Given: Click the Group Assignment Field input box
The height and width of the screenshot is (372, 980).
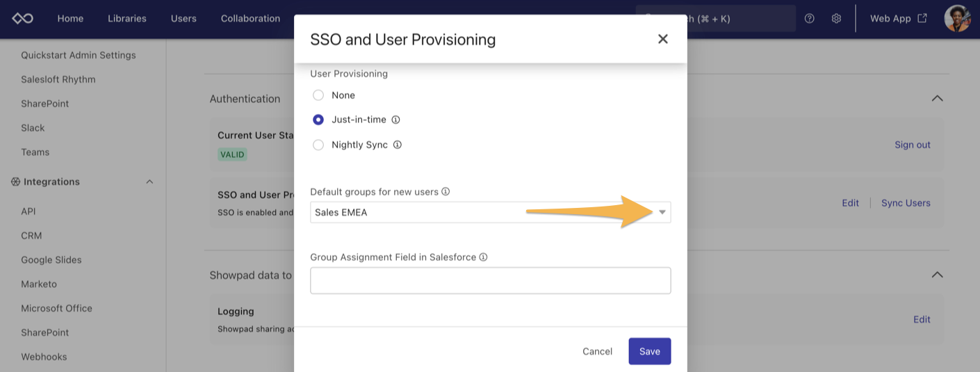Looking at the screenshot, I should (491, 280).
